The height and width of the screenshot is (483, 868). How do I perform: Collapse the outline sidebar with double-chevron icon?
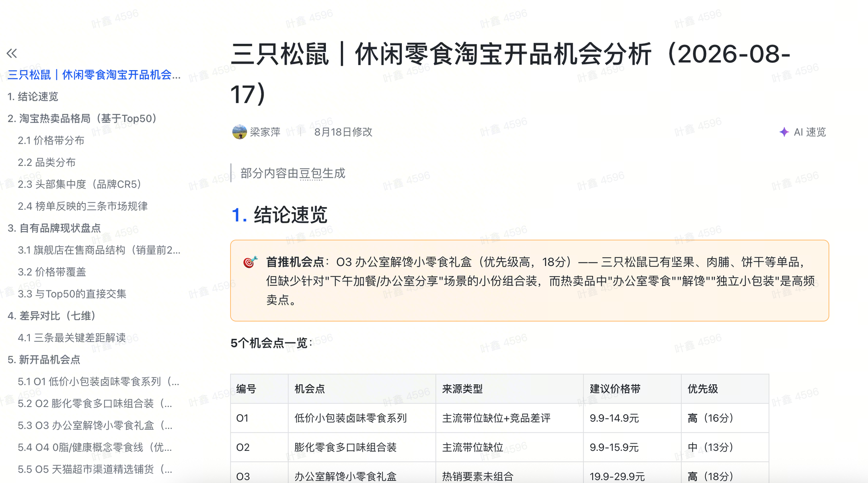point(12,53)
